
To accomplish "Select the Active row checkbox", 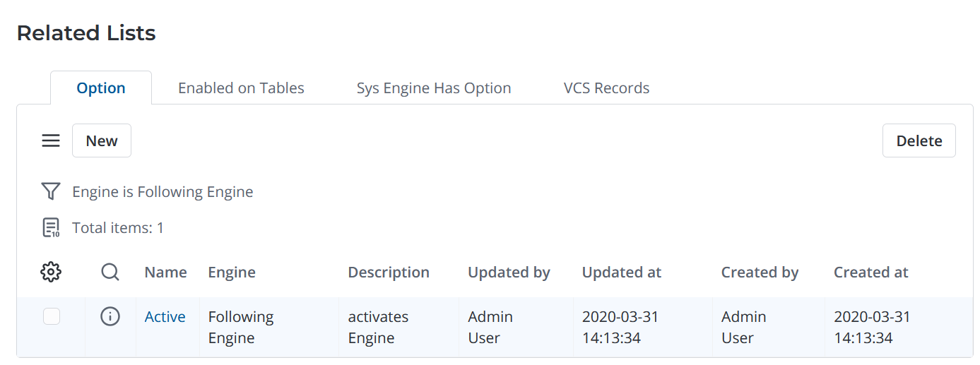I will click(x=52, y=317).
